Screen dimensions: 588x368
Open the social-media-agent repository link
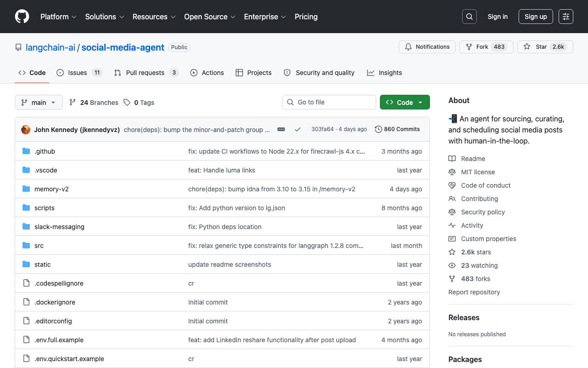tap(123, 47)
